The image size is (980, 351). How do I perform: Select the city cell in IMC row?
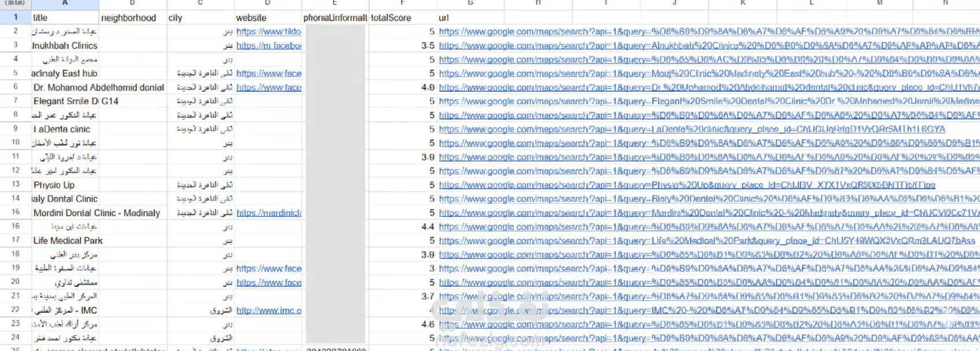[x=201, y=310]
